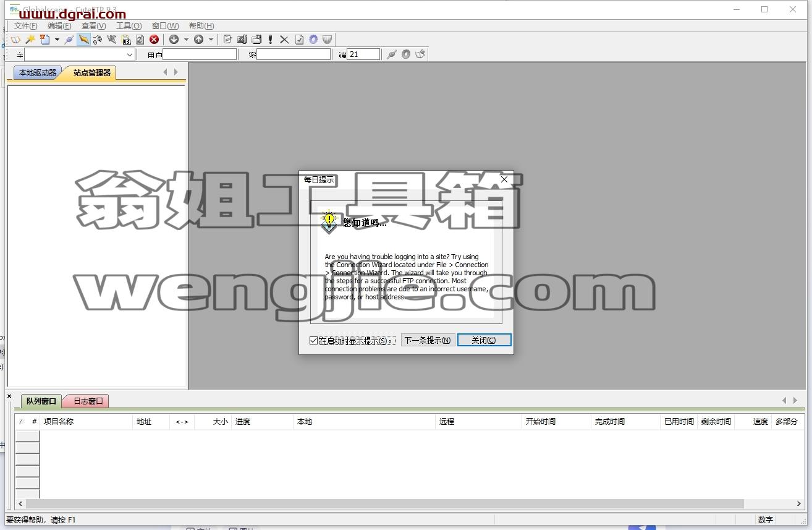Click the add-to-Site-Manager book icon

click(x=420, y=54)
